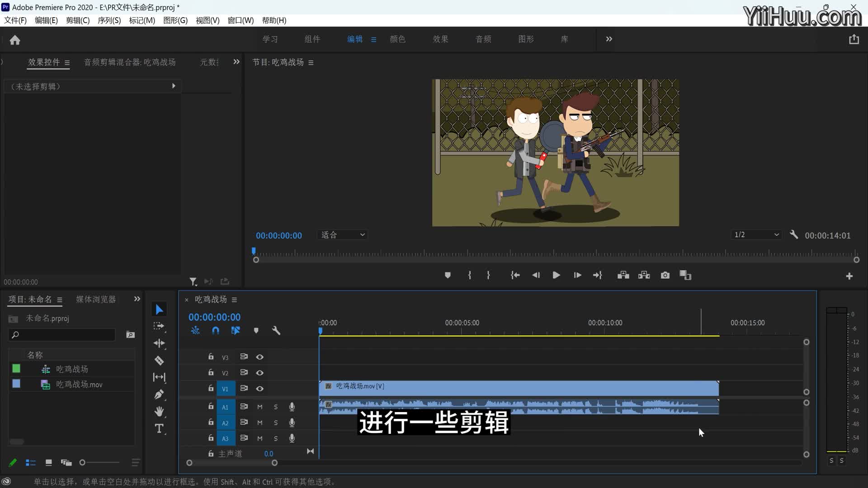
Task: Toggle V3 track output eye
Action: [260, 357]
